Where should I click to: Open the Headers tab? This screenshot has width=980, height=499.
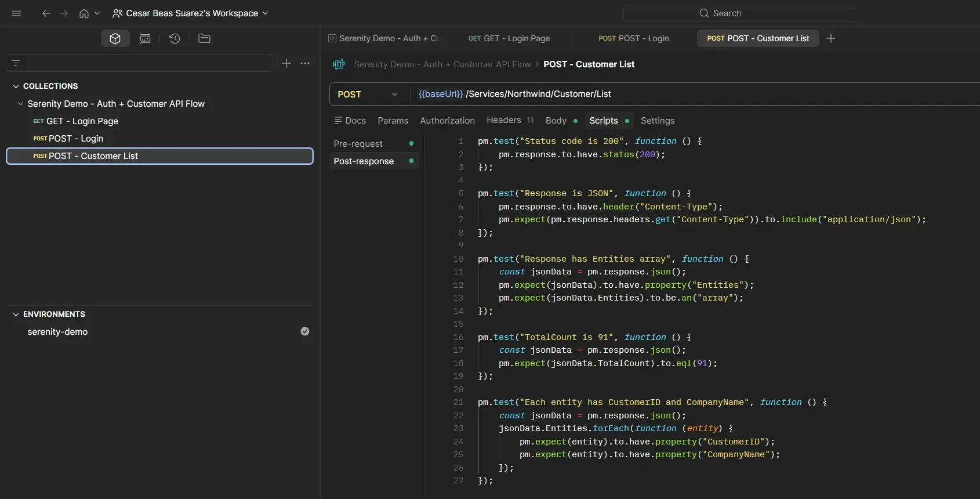pyautogui.click(x=510, y=120)
